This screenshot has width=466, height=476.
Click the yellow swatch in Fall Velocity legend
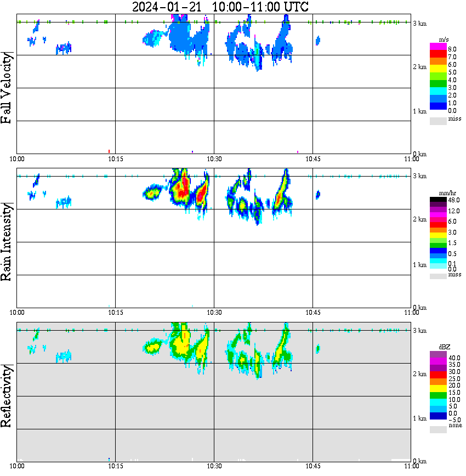point(438,69)
